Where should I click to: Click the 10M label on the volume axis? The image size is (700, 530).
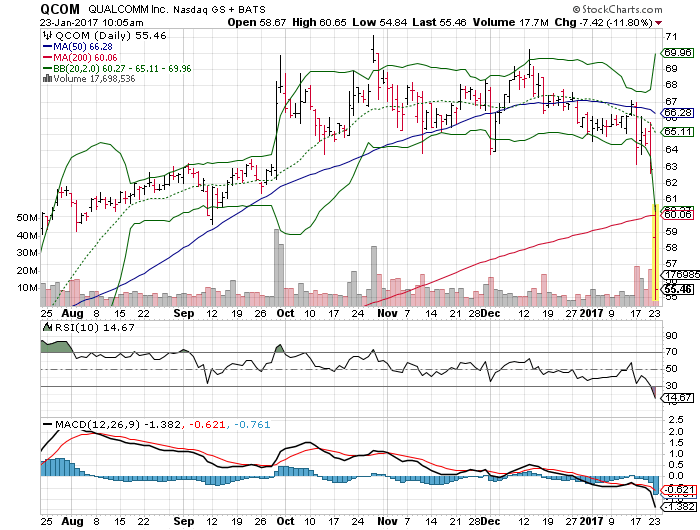[27, 288]
